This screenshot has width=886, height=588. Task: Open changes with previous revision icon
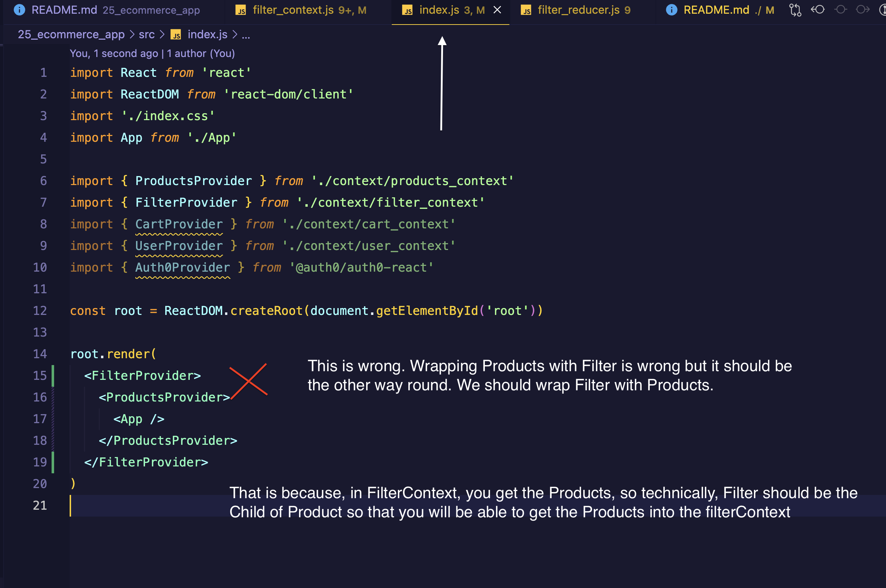pos(818,10)
